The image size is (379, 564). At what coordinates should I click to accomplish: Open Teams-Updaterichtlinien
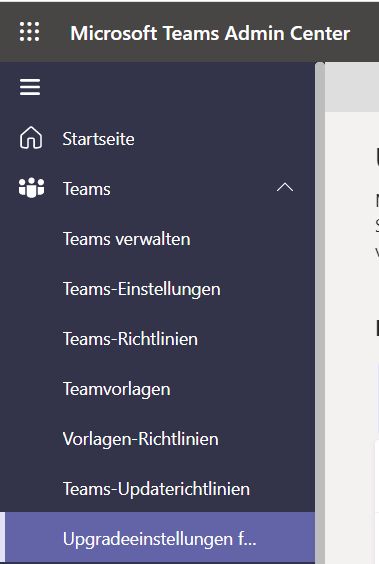click(x=156, y=489)
